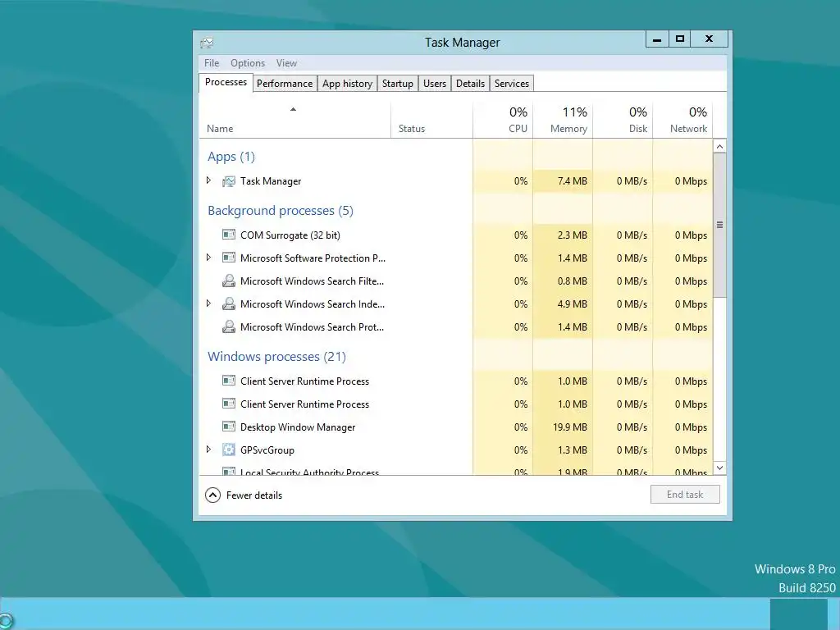840x630 pixels.
Task: Click the End task button
Action: pyautogui.click(x=685, y=495)
